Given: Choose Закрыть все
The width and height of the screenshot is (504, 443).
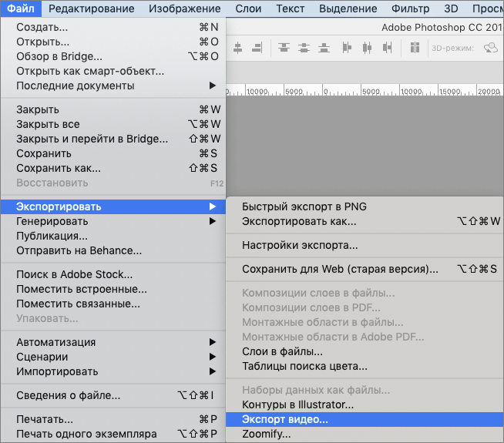Looking at the screenshot, I should click(x=113, y=124).
